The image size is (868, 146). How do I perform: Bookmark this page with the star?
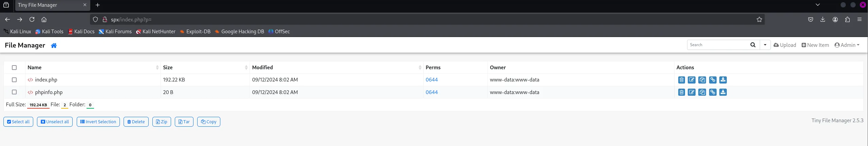(759, 19)
